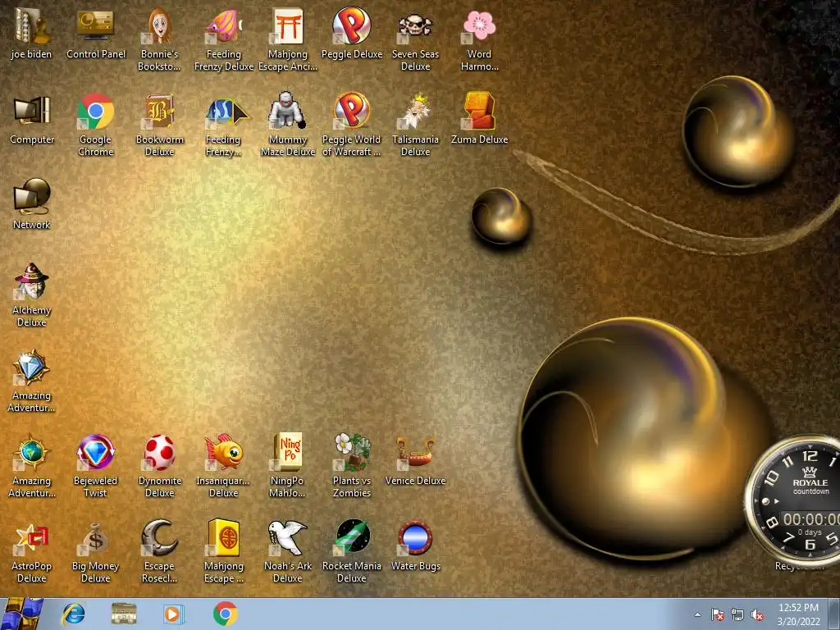
Task: Launch Plants vs Zombies shortcut
Action: pyautogui.click(x=351, y=467)
